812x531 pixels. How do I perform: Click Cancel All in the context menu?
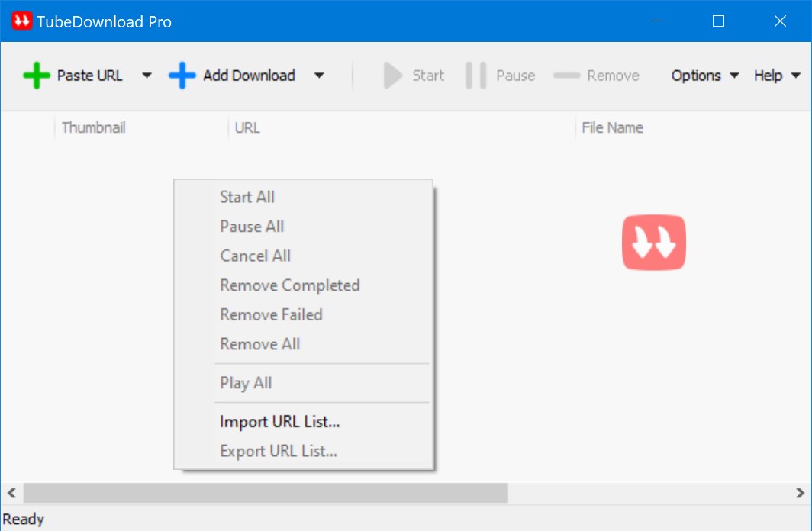coord(255,256)
